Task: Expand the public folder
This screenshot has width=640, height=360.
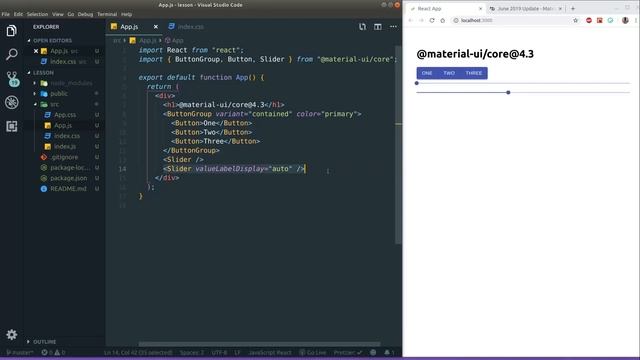Action: click(35, 93)
